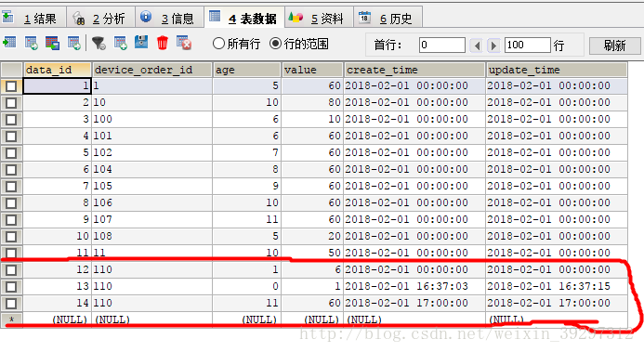Open the filter funnel icon
The width and height of the screenshot is (644, 352).
point(99,43)
